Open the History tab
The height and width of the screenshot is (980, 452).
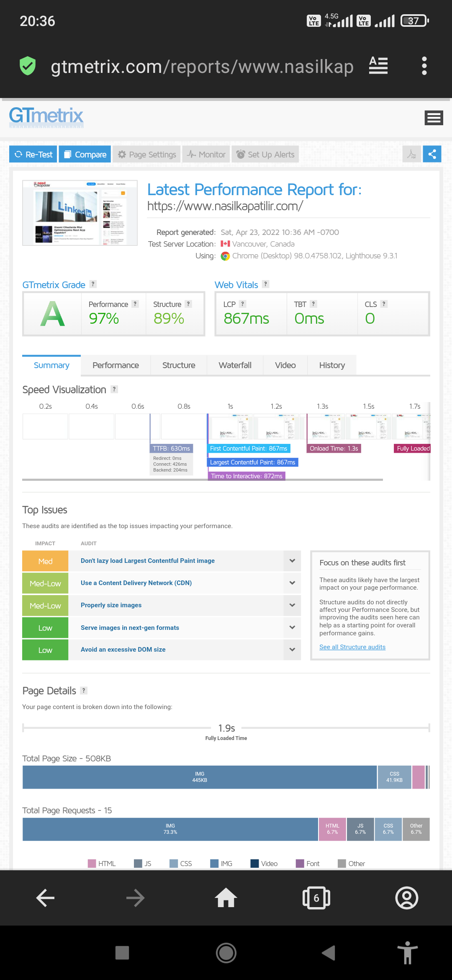[x=332, y=365]
